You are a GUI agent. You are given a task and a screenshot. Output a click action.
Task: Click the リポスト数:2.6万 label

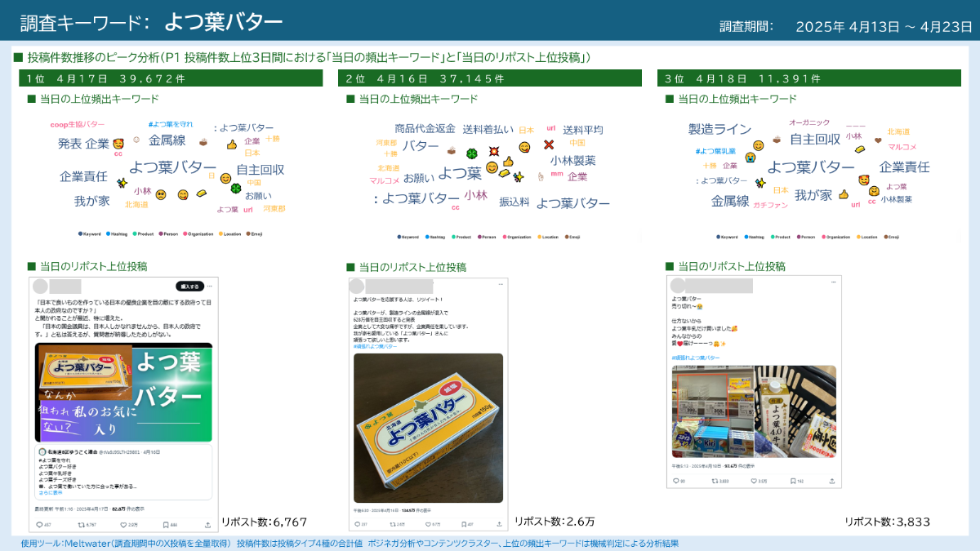555,522
